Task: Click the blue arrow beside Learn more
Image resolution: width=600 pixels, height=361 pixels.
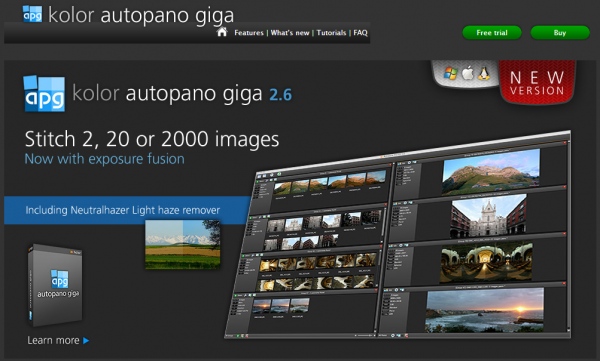Action: coord(86,341)
